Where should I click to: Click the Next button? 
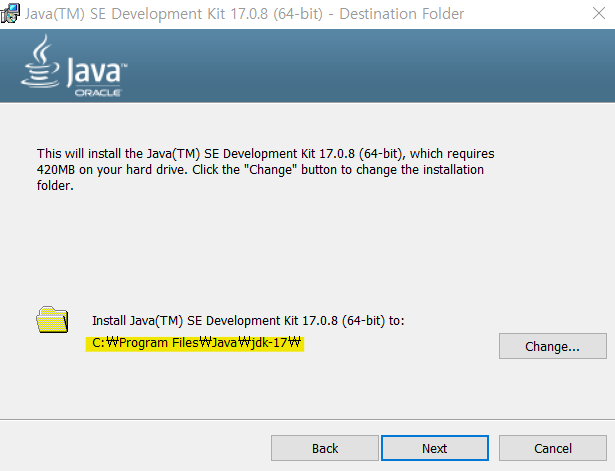point(435,448)
